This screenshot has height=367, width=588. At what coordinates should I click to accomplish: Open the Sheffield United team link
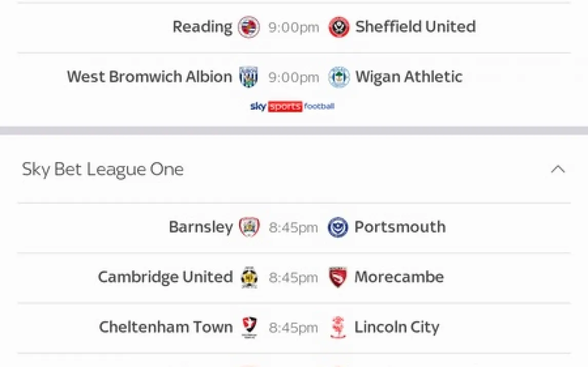tap(415, 27)
